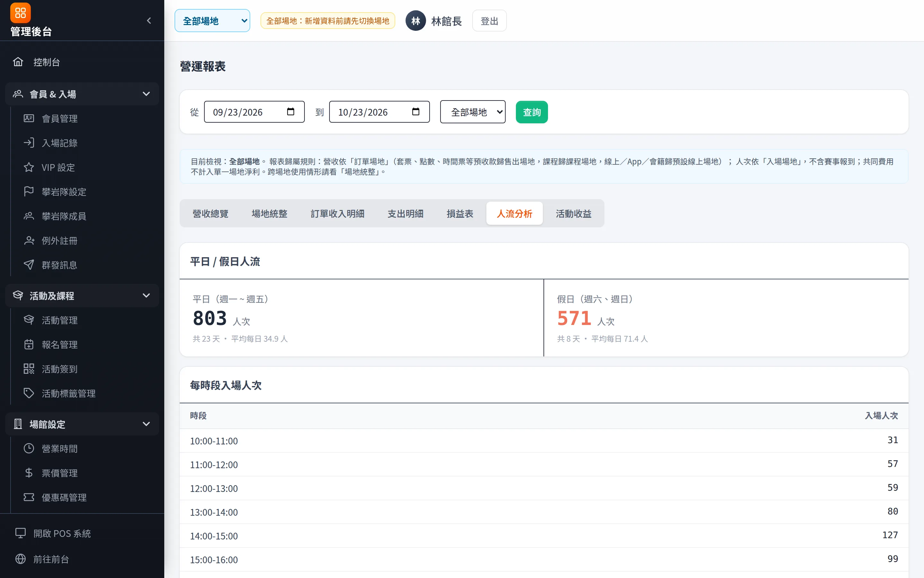The height and width of the screenshot is (578, 924).
Task: Switch to the 營收總覽 tab
Action: (210, 214)
